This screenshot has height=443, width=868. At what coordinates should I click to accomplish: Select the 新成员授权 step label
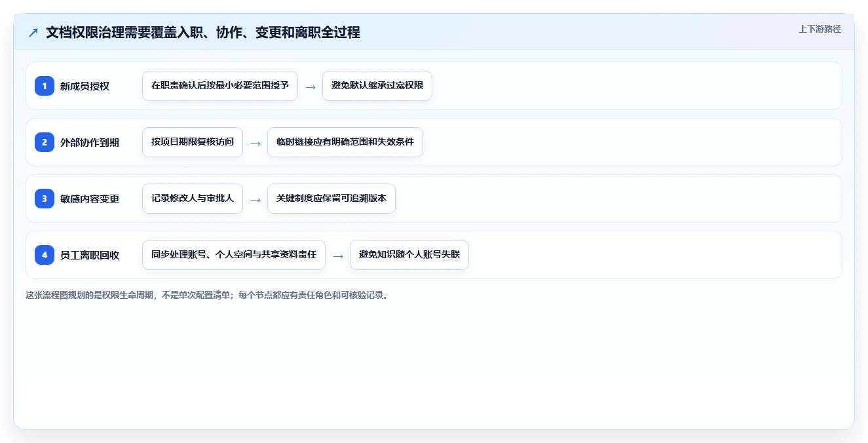85,86
